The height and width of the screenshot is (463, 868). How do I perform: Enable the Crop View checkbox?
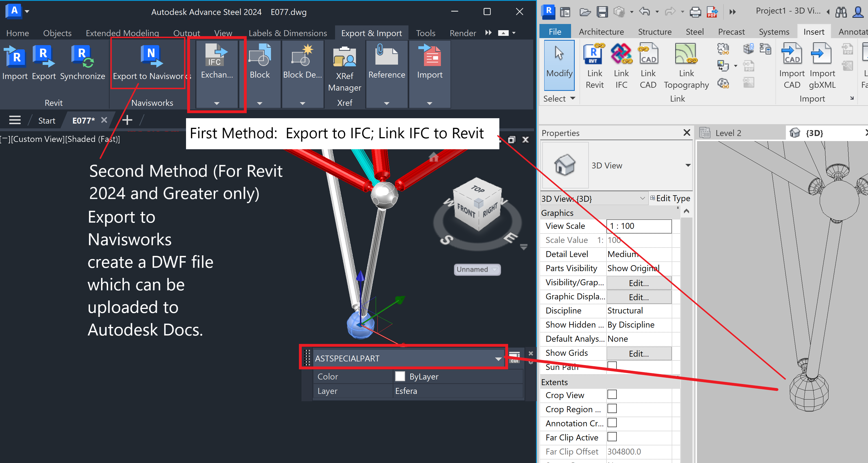612,395
